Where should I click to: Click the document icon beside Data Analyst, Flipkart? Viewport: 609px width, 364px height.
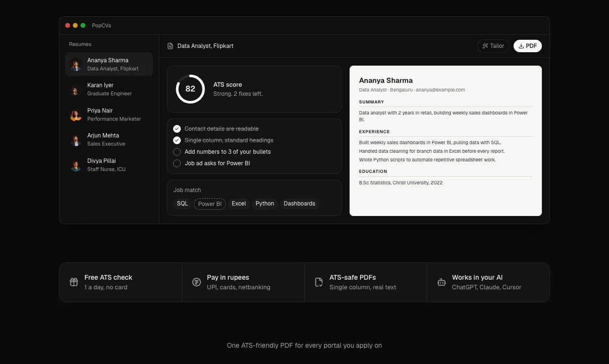coord(170,46)
